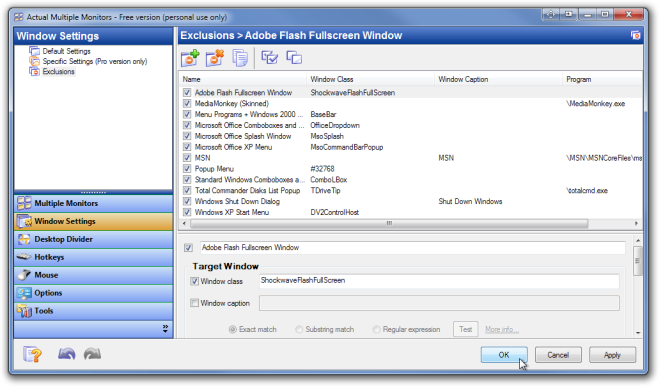The width and height of the screenshot is (660, 387).
Task: Click the OK button
Action: click(504, 355)
